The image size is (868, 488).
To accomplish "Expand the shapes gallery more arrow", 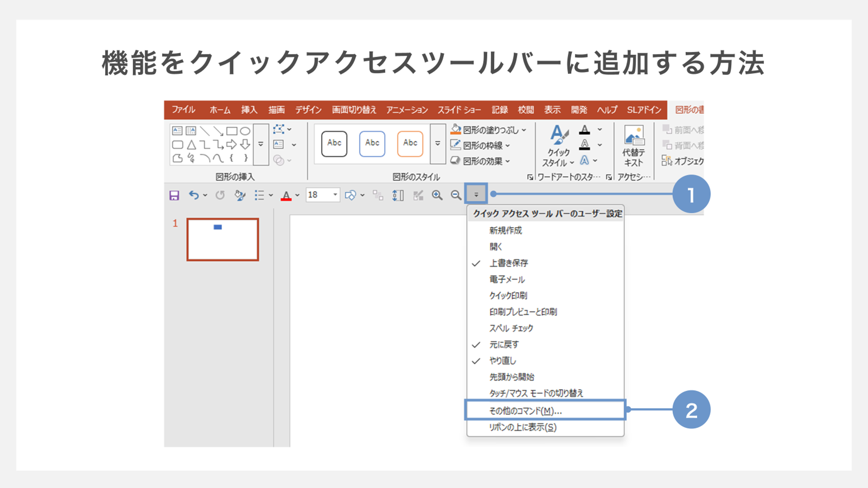I will point(261,144).
